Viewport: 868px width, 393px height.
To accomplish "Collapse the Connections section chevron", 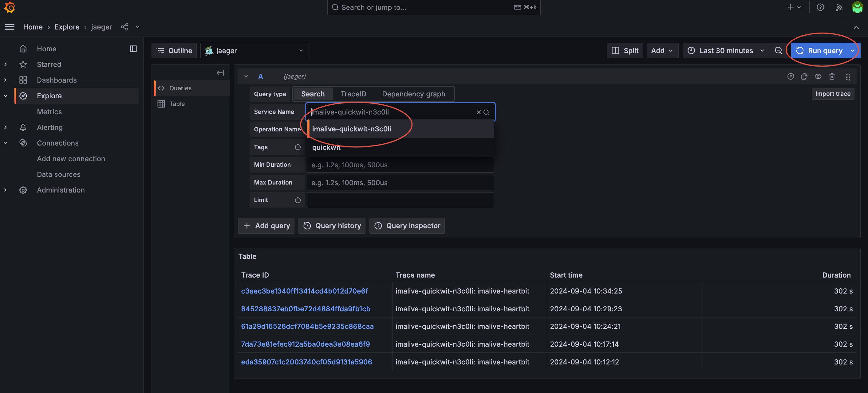I will (x=6, y=143).
